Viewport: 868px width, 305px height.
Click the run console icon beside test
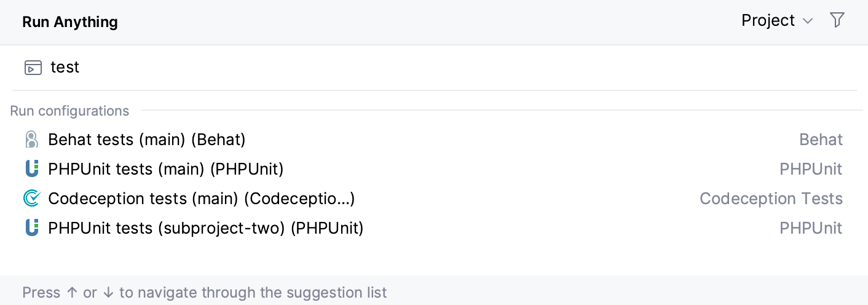coord(33,68)
